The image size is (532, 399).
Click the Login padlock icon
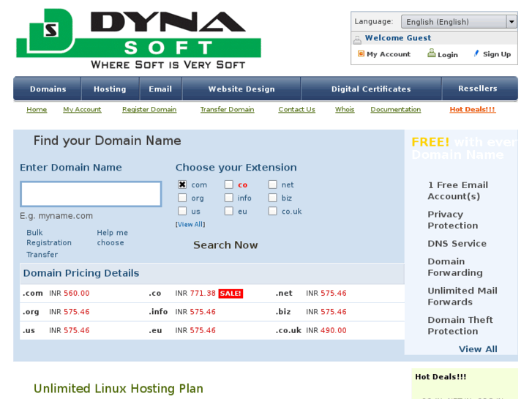[x=431, y=53]
